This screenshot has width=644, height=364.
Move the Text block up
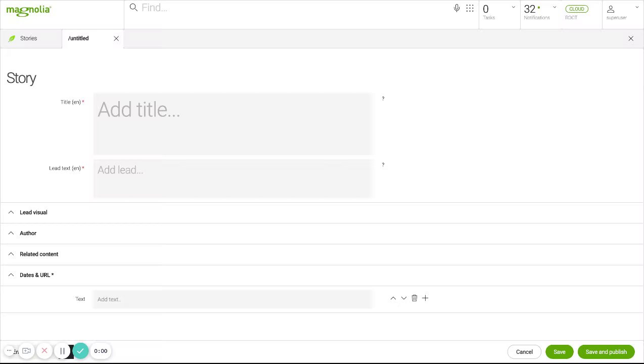point(393,298)
